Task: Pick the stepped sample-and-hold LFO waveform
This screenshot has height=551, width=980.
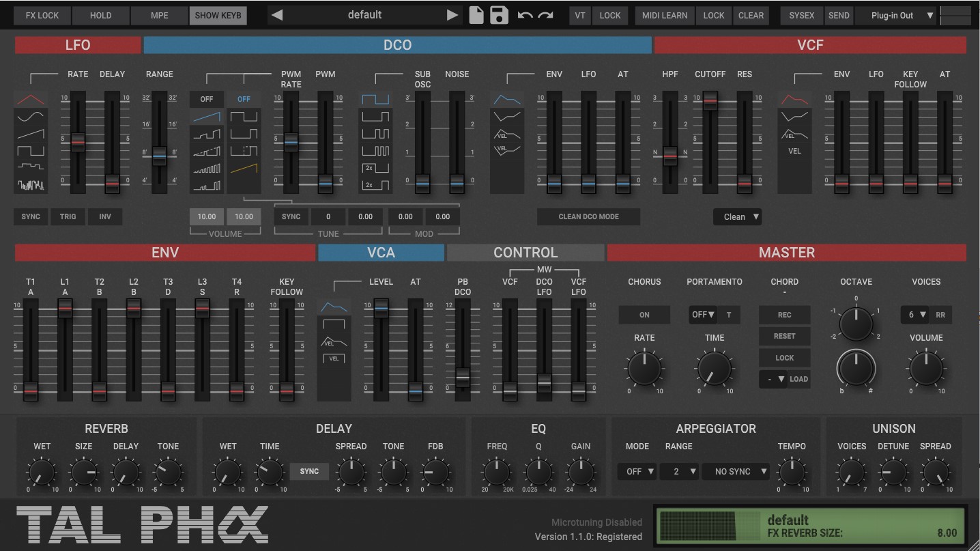Action: (30, 167)
